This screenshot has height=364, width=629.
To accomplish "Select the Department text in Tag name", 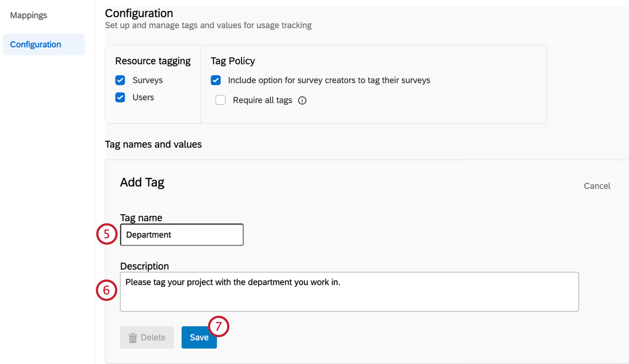I will tap(148, 235).
